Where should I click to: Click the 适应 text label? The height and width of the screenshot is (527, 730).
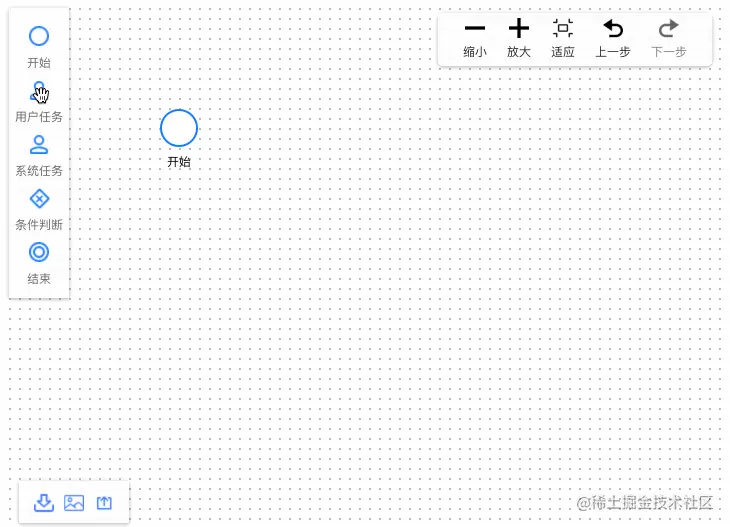pos(563,52)
